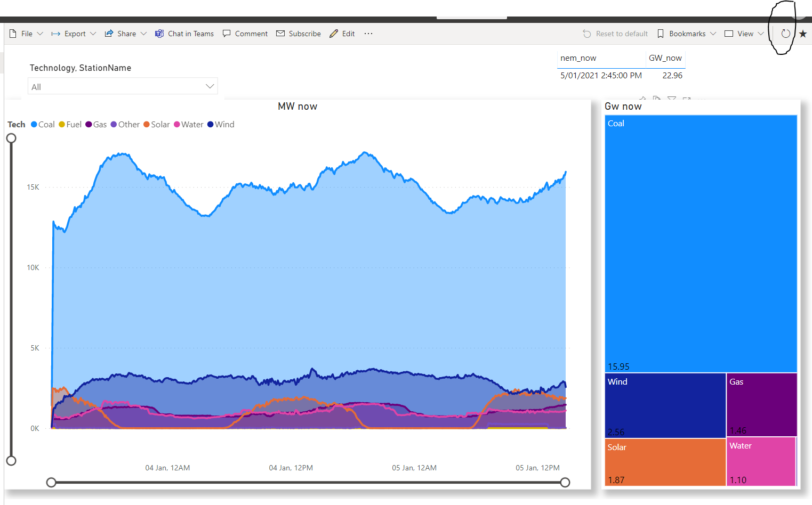
Task: Expand the Export dropdown
Action: tap(73, 33)
